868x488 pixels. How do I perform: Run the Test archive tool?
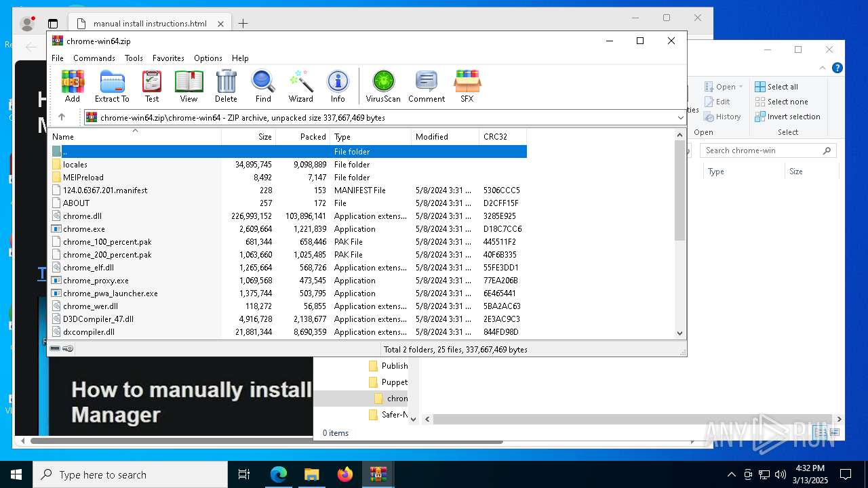click(x=152, y=86)
